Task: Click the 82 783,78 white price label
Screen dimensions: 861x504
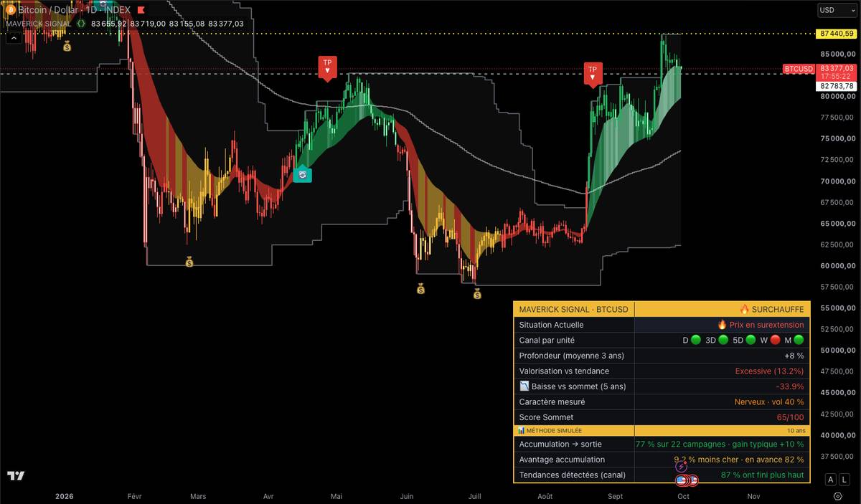Action: (836, 86)
